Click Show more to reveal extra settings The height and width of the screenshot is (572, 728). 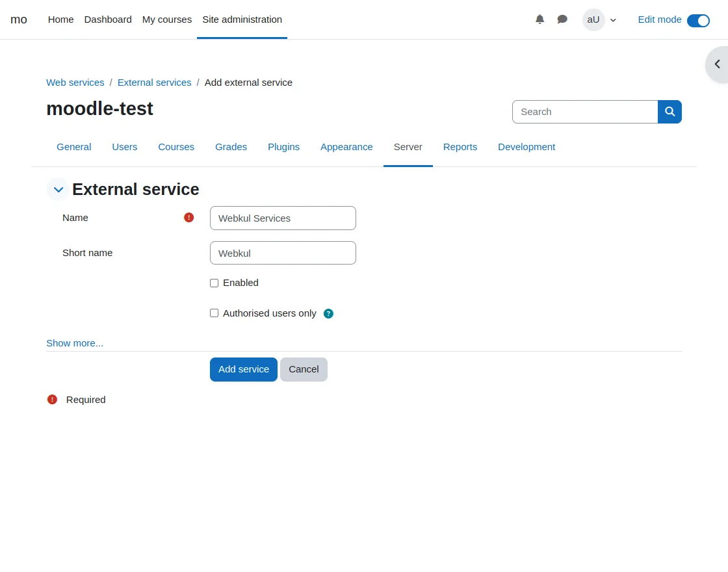coord(74,343)
